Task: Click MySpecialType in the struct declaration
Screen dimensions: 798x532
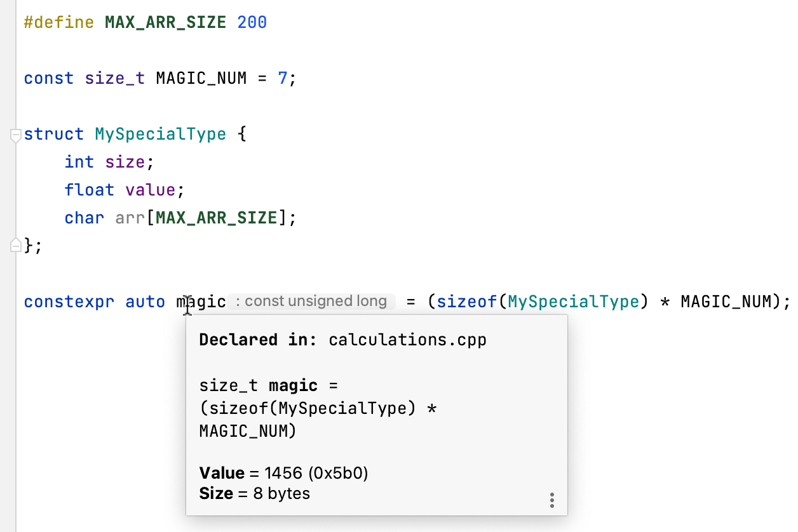Action: 160,135
